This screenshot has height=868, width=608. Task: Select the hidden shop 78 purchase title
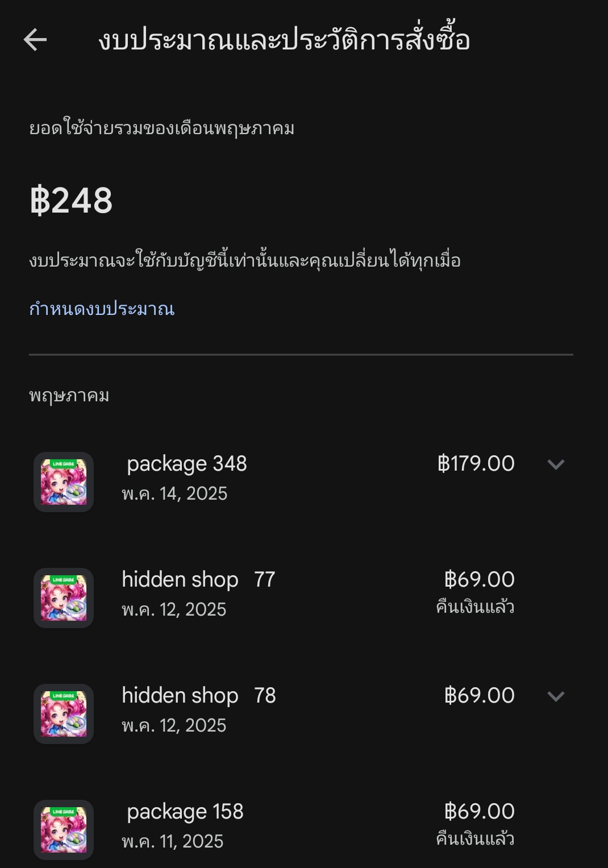198,696
